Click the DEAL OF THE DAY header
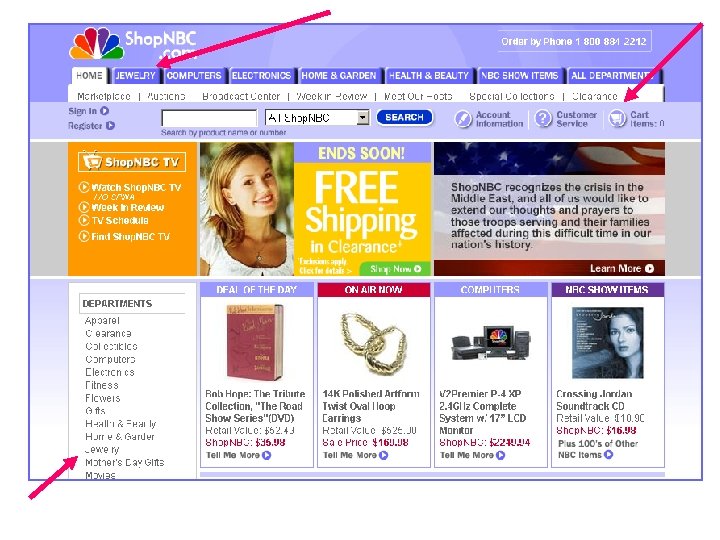 (257, 290)
